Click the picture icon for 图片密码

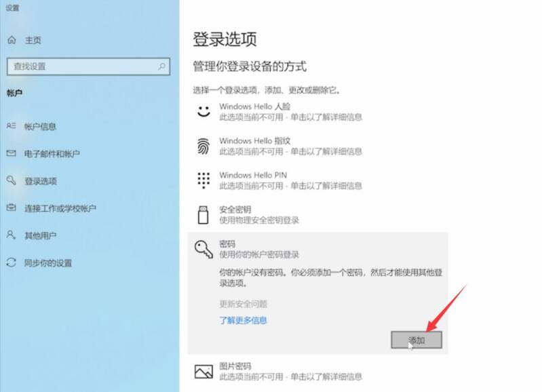(x=204, y=372)
